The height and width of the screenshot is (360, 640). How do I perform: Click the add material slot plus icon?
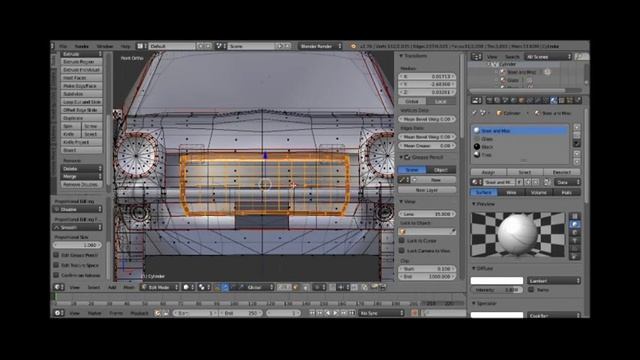pos(577,127)
